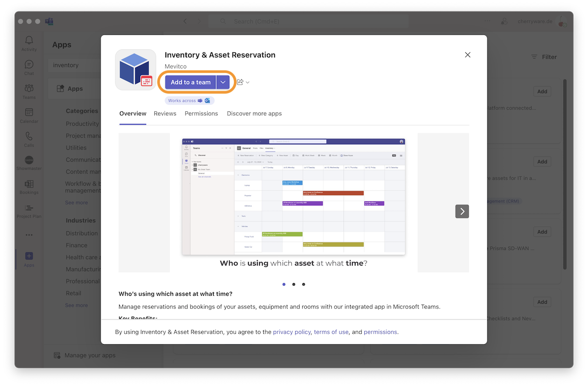
Task: Open the privacy policy link
Action: point(292,332)
